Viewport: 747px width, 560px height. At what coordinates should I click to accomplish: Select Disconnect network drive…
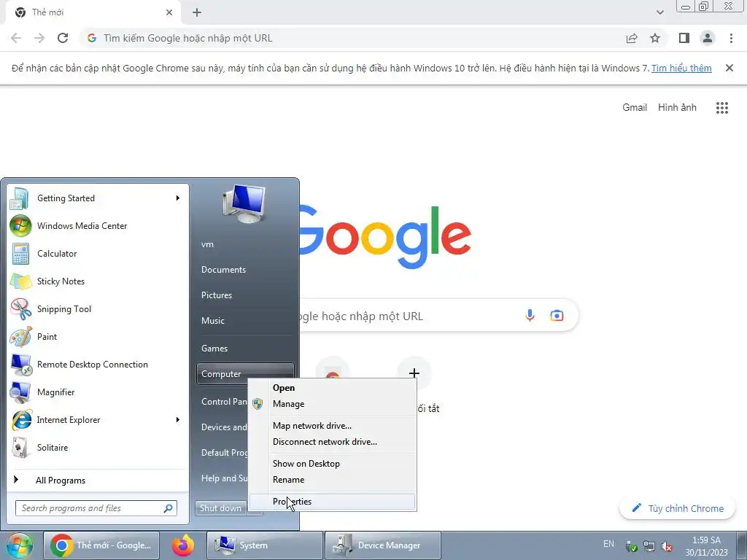332,442
